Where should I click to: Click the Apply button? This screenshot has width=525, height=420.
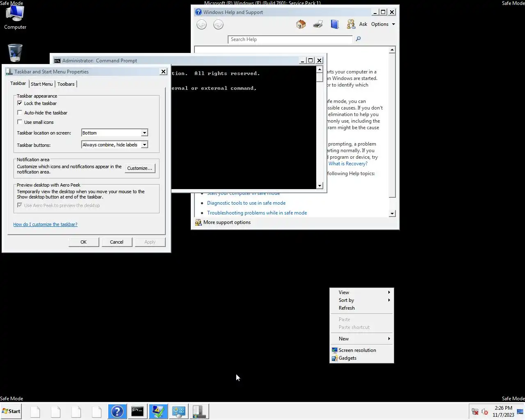coord(150,242)
